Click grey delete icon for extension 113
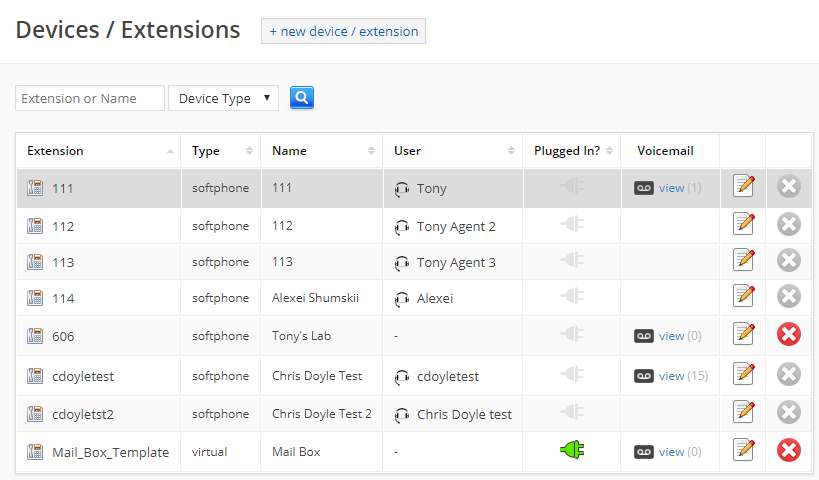The height and width of the screenshot is (480, 819). [789, 261]
